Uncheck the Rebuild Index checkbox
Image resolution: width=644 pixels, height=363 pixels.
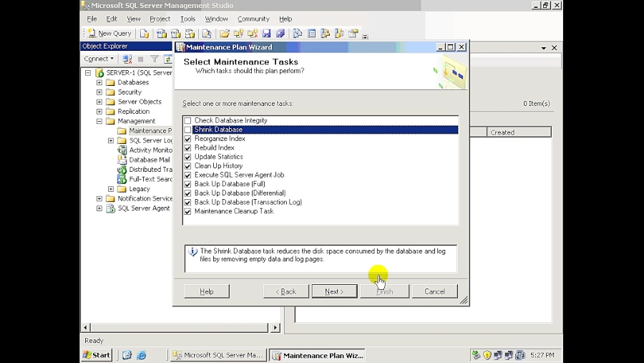[x=187, y=148]
